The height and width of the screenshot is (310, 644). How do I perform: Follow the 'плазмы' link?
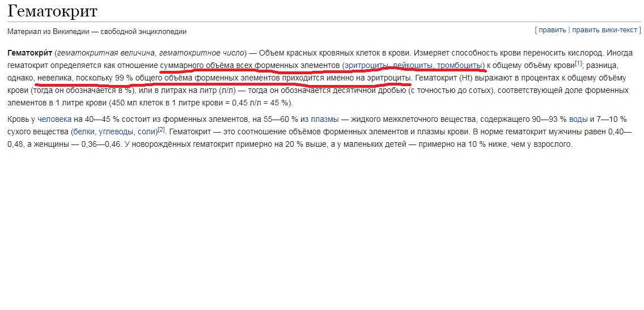pos(324,119)
